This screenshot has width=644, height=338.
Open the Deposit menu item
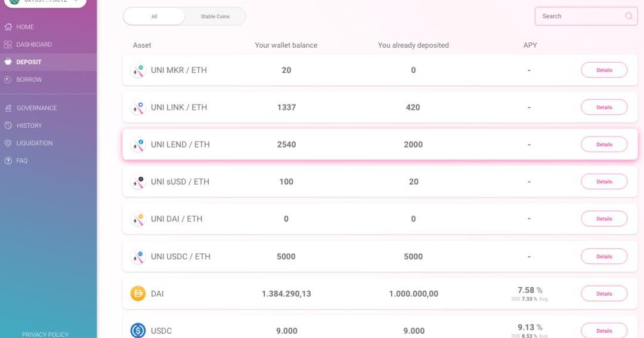pyautogui.click(x=29, y=62)
